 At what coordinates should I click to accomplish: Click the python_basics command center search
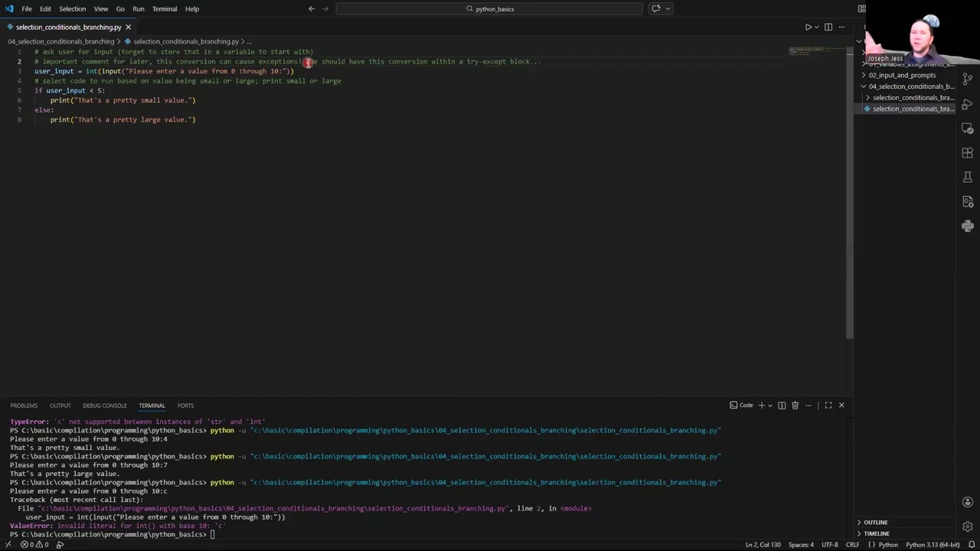click(489, 9)
